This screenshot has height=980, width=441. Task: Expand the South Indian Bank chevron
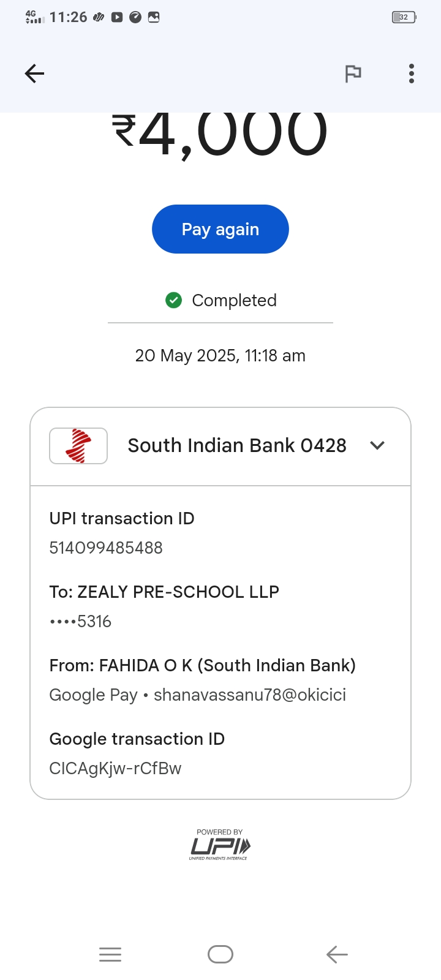377,445
